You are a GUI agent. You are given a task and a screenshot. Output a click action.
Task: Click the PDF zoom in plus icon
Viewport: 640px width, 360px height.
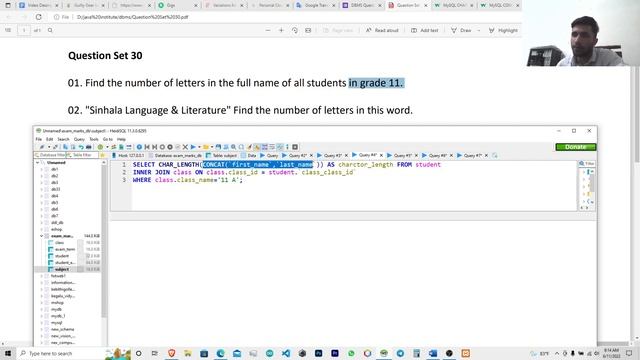281,30
